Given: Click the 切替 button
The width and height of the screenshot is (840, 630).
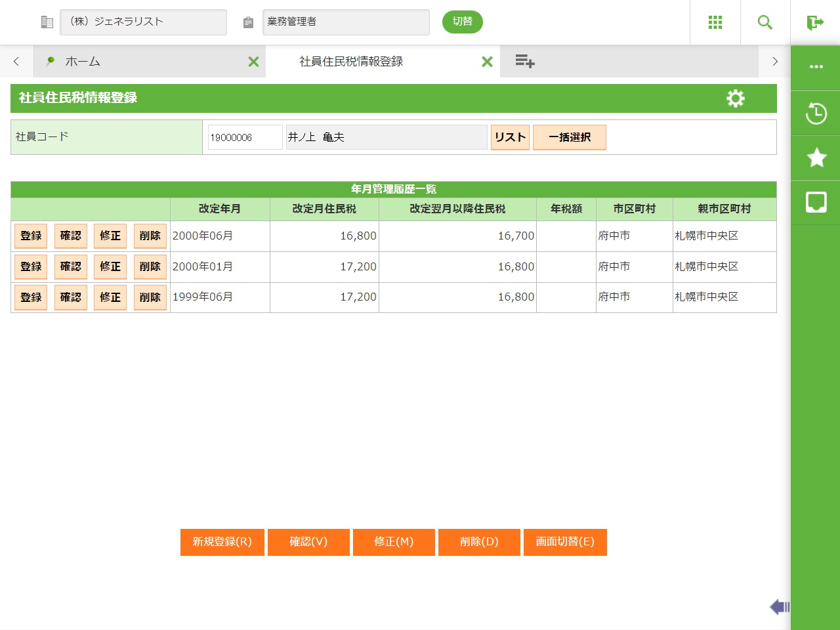Looking at the screenshot, I should coord(462,22).
